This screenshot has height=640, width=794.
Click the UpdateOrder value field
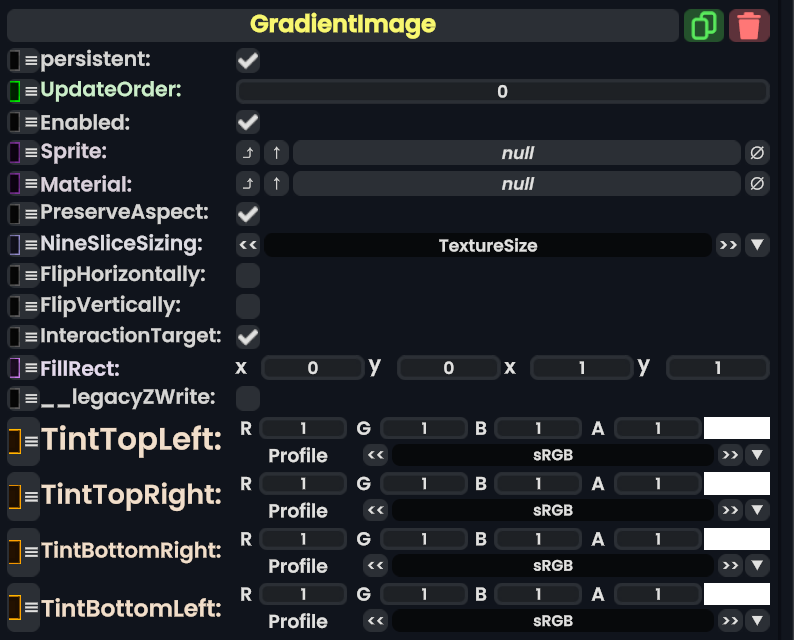[502, 92]
